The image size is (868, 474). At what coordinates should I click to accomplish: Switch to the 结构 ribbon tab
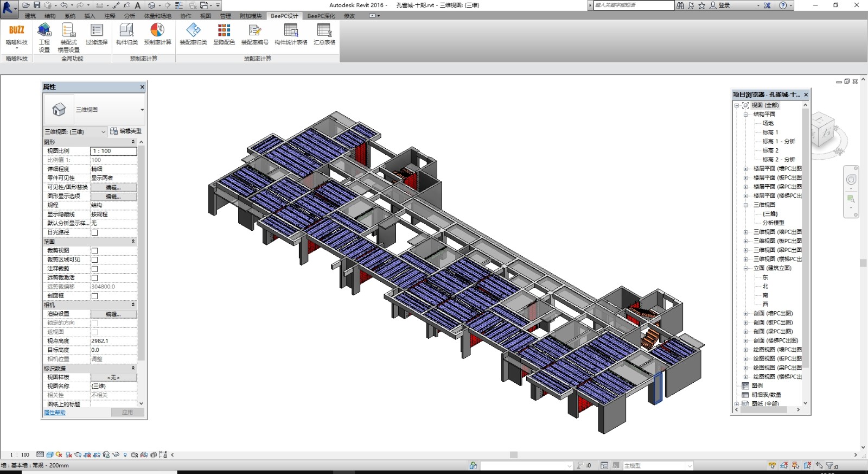(x=50, y=16)
